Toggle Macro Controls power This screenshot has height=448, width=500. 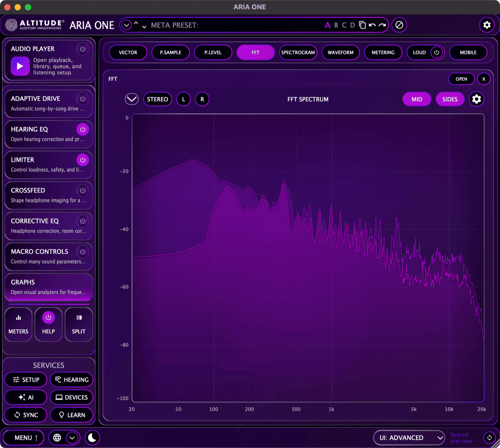(83, 252)
